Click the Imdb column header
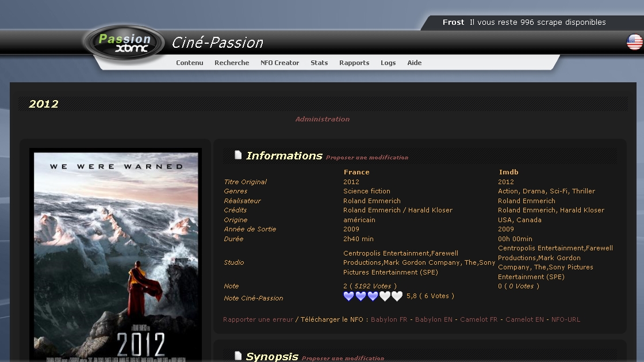Viewport: 644px width, 362px height. [508, 172]
